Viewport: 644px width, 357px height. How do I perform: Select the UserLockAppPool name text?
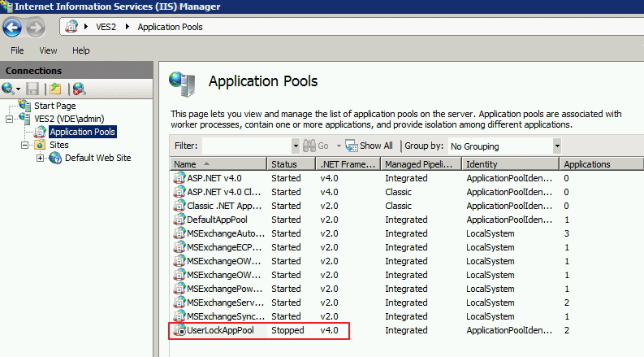point(221,330)
